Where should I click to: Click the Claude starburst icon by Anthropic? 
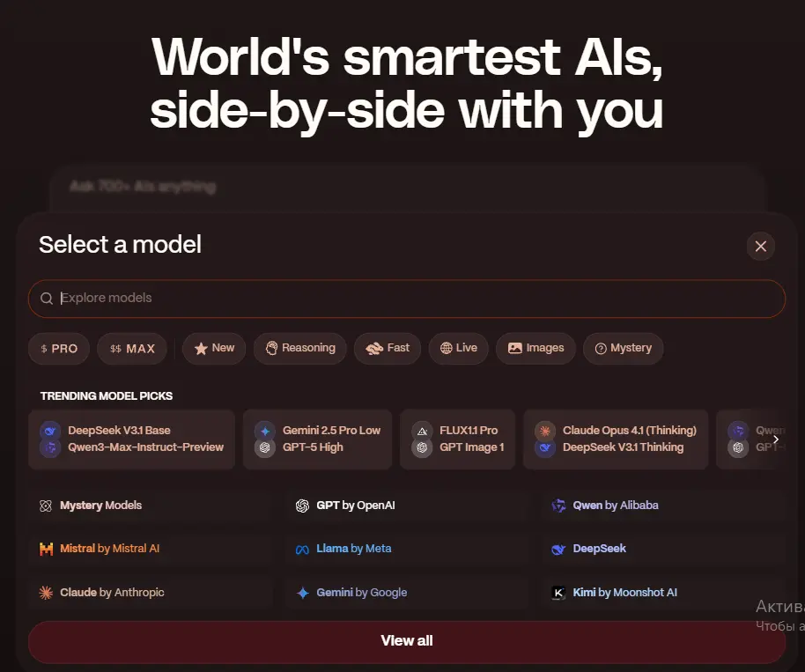point(46,593)
